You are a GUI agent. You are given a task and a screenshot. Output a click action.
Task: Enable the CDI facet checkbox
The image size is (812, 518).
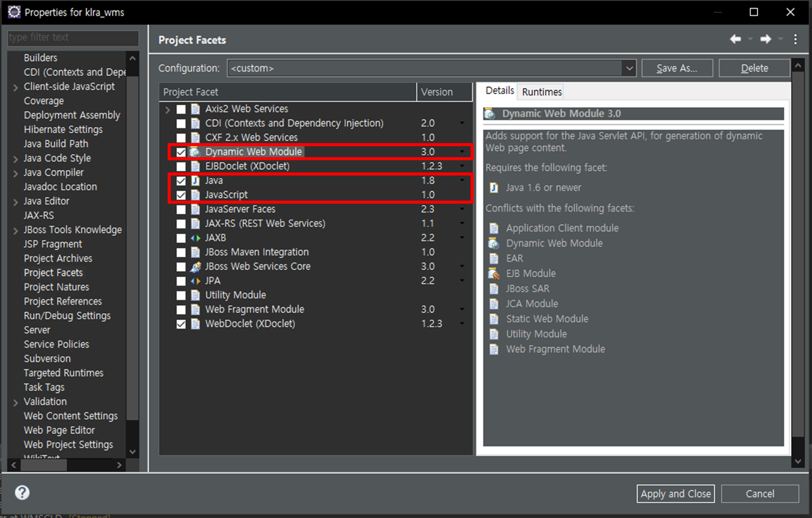point(181,124)
